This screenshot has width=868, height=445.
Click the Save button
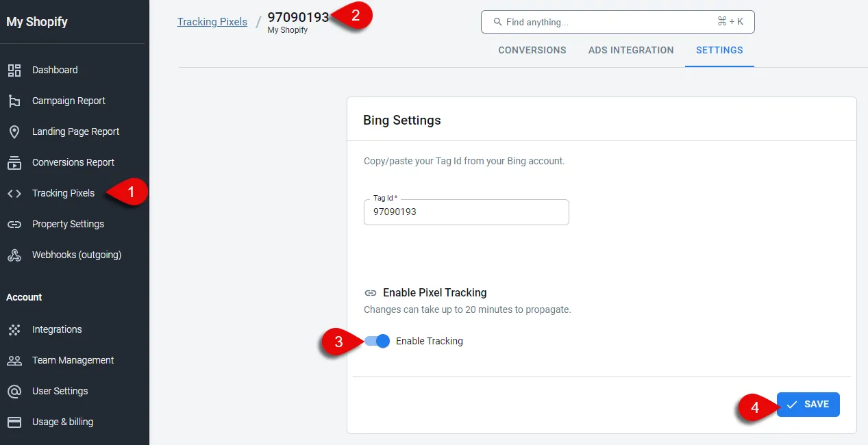[x=808, y=405]
